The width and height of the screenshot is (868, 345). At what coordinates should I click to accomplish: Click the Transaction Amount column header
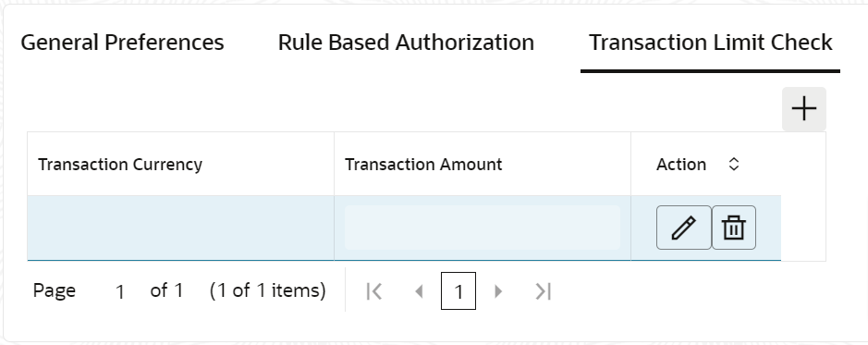423,165
